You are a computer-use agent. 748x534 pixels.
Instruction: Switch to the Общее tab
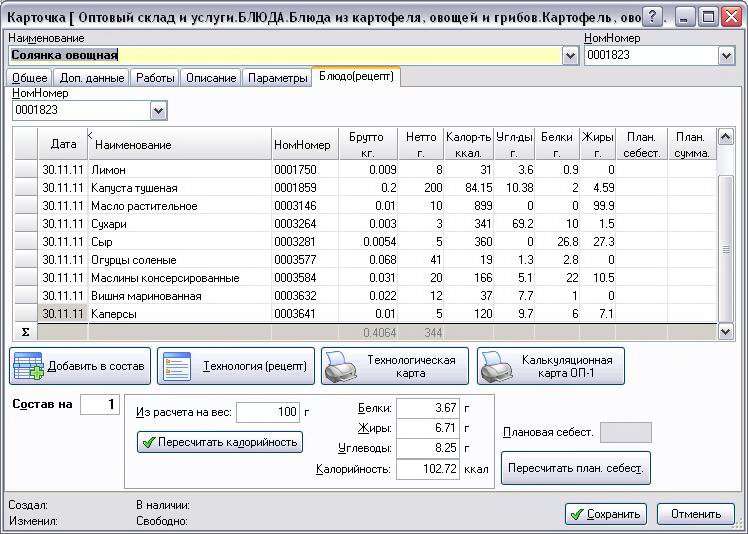[x=30, y=78]
